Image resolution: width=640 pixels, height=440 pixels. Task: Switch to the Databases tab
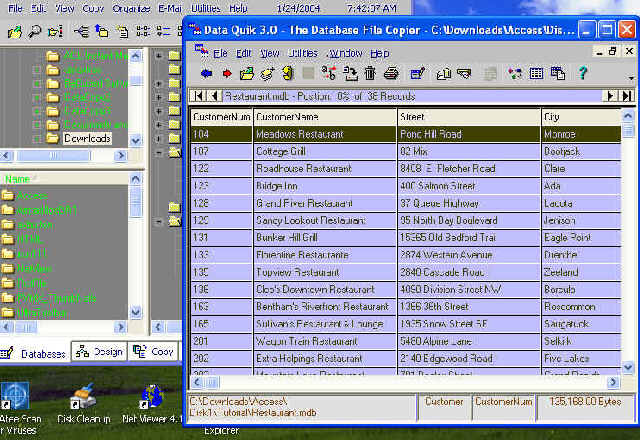click(35, 353)
